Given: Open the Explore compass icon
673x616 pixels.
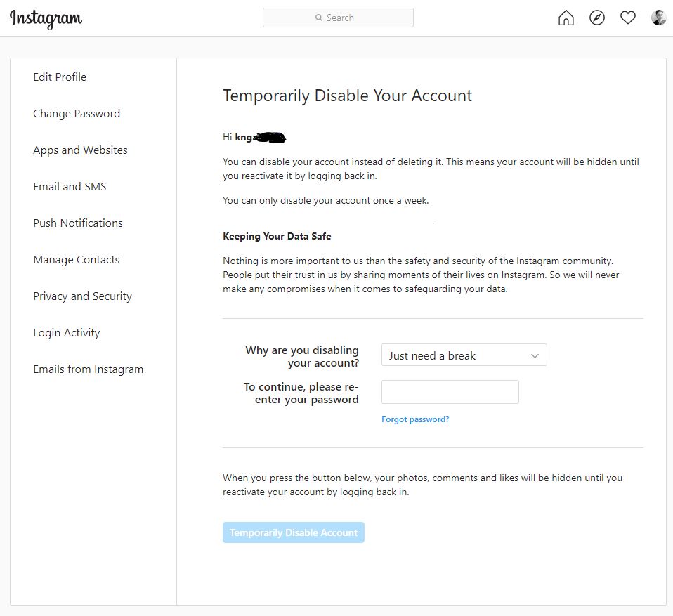Looking at the screenshot, I should [x=596, y=18].
